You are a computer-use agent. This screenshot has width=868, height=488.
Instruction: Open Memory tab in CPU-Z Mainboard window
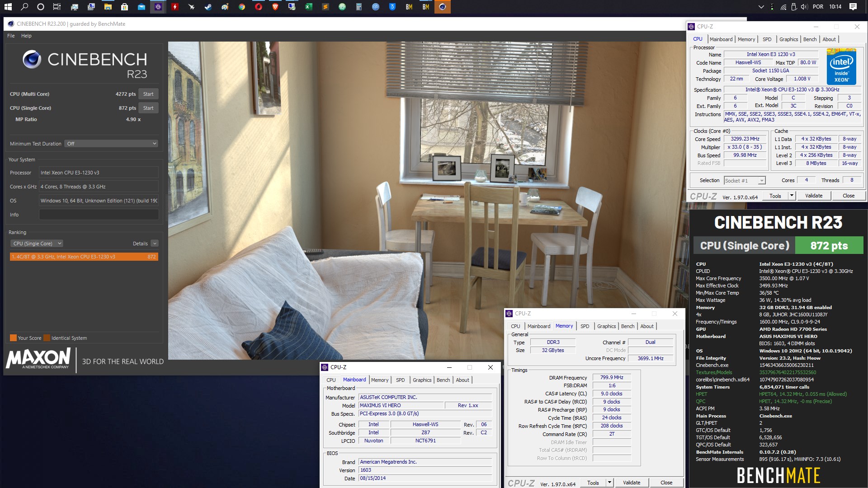tap(380, 380)
